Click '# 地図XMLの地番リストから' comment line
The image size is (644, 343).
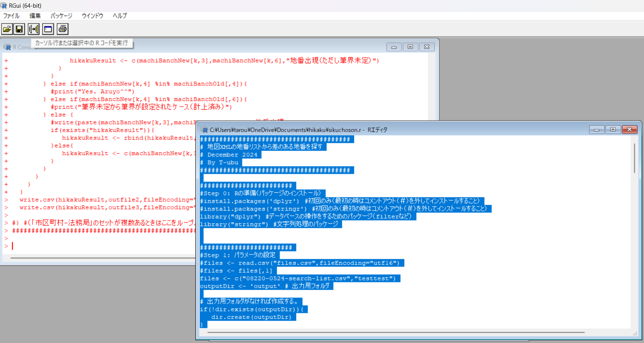263,147
